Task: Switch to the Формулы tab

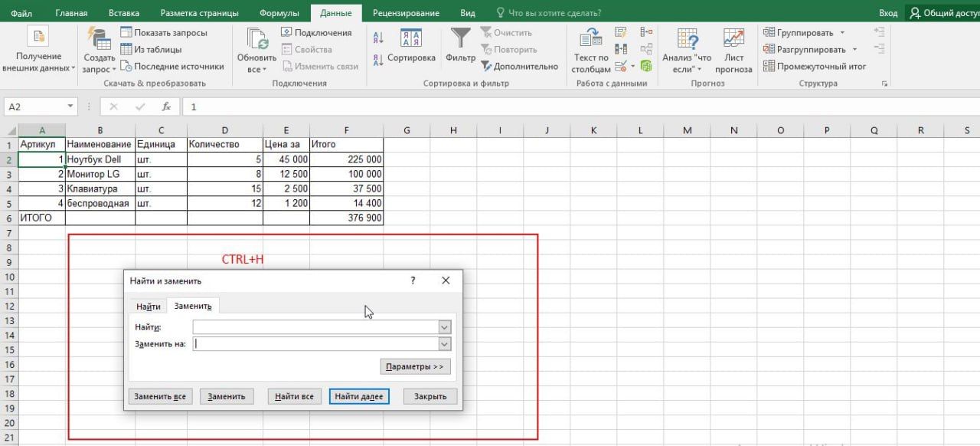Action: (x=279, y=13)
